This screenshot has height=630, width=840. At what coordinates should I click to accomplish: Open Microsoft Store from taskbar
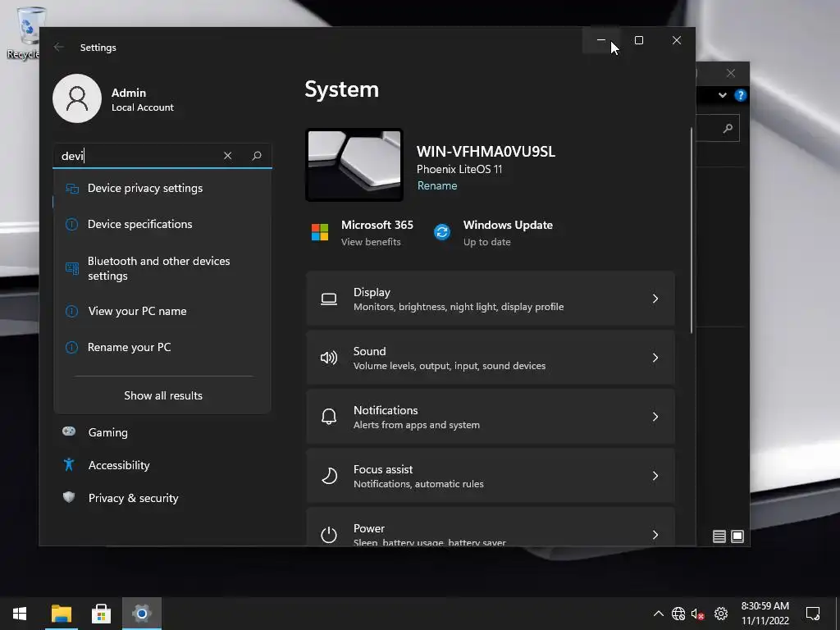(101, 614)
